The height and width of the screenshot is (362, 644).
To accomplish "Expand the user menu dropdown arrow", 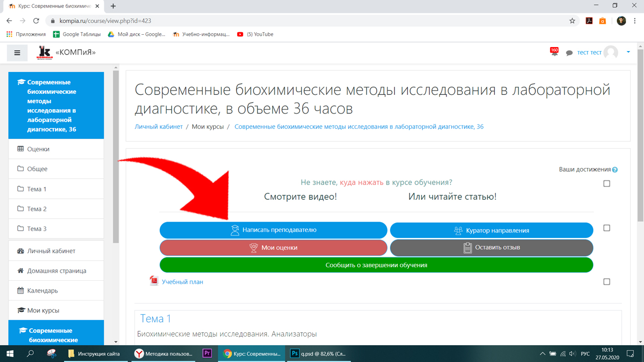I will (628, 52).
